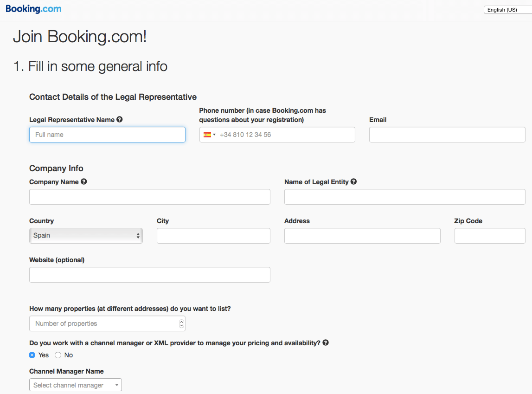The image size is (532, 394).
Task: Click the Number of properties stepper arrows
Action: 181,324
